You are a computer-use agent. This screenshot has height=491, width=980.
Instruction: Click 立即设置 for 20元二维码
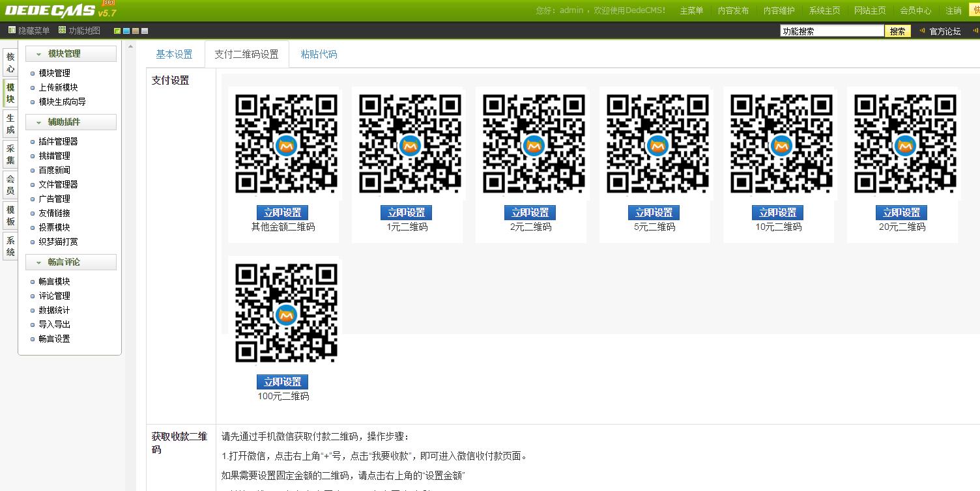click(901, 212)
